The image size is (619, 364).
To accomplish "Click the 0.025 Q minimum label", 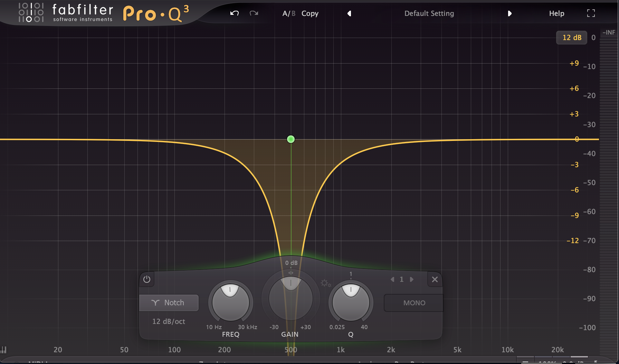I will pos(337,327).
